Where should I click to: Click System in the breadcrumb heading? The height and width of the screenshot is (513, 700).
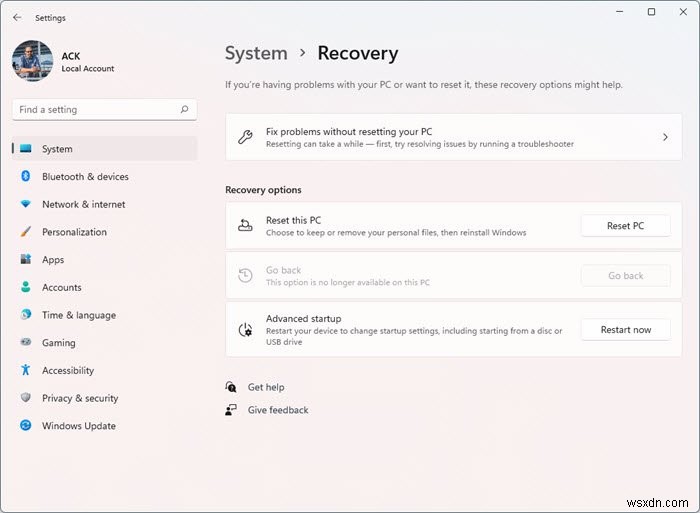(256, 53)
